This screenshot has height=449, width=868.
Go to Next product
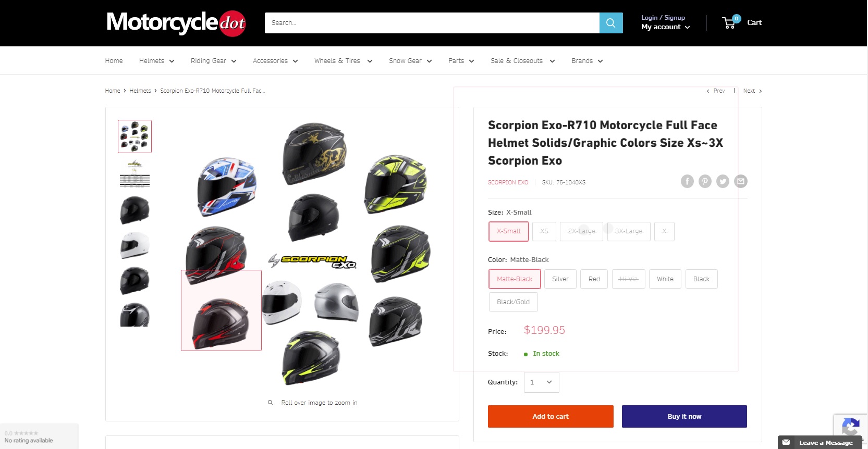pyautogui.click(x=752, y=91)
